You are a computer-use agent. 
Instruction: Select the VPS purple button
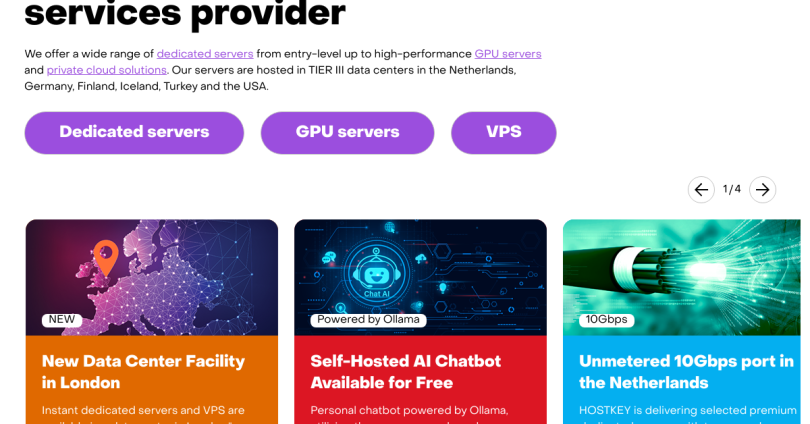pos(503,133)
